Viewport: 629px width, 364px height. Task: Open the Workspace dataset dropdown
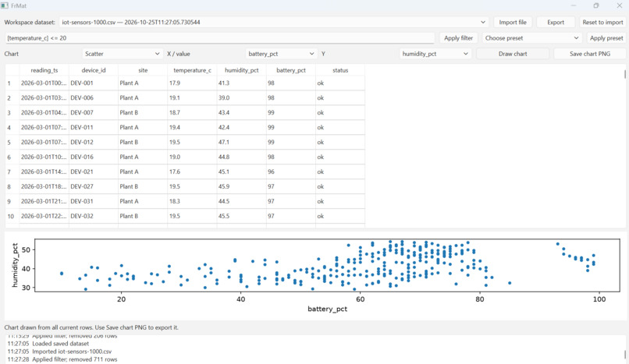point(274,22)
